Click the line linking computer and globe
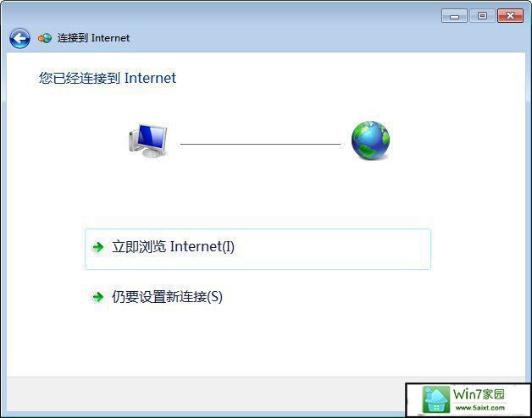This screenshot has height=418, width=532. pyautogui.click(x=260, y=144)
